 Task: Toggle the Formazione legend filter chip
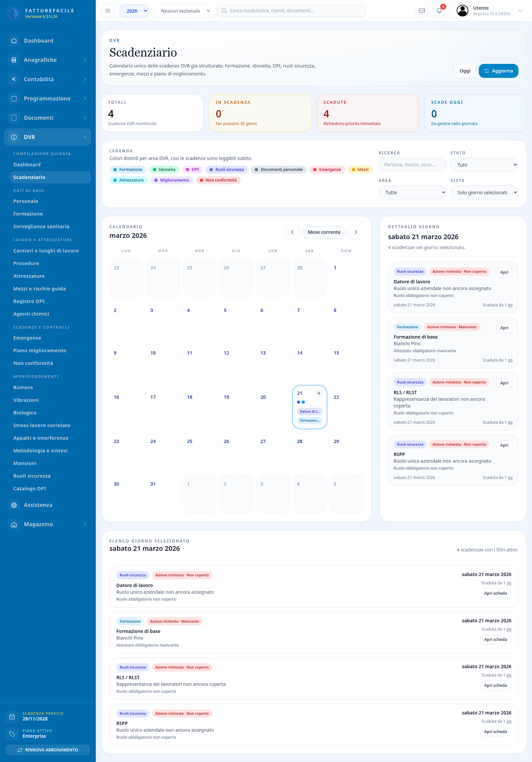coord(128,170)
